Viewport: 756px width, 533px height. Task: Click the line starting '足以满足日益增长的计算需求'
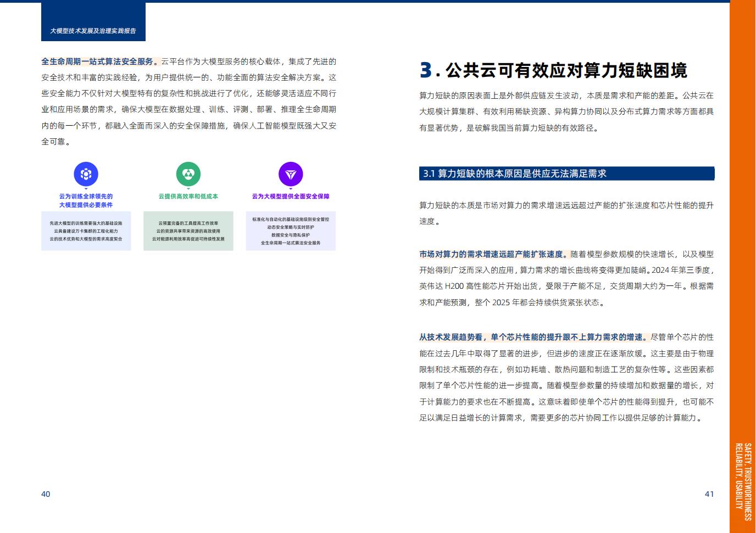(561, 418)
